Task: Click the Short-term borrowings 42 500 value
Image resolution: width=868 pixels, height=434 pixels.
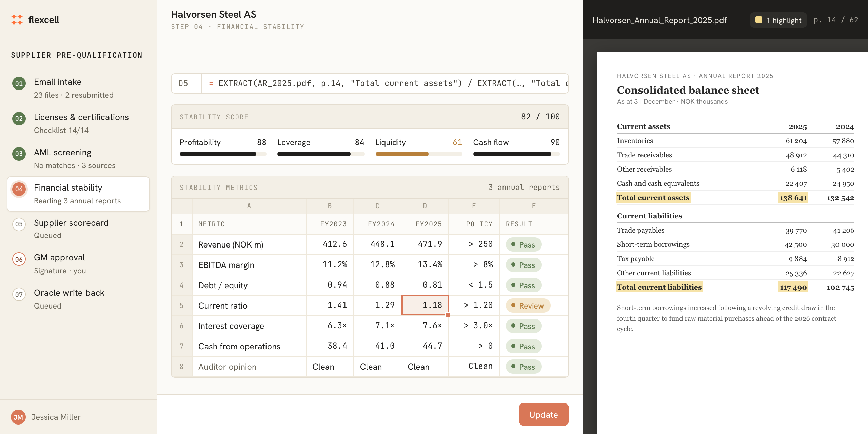Action: tap(795, 244)
